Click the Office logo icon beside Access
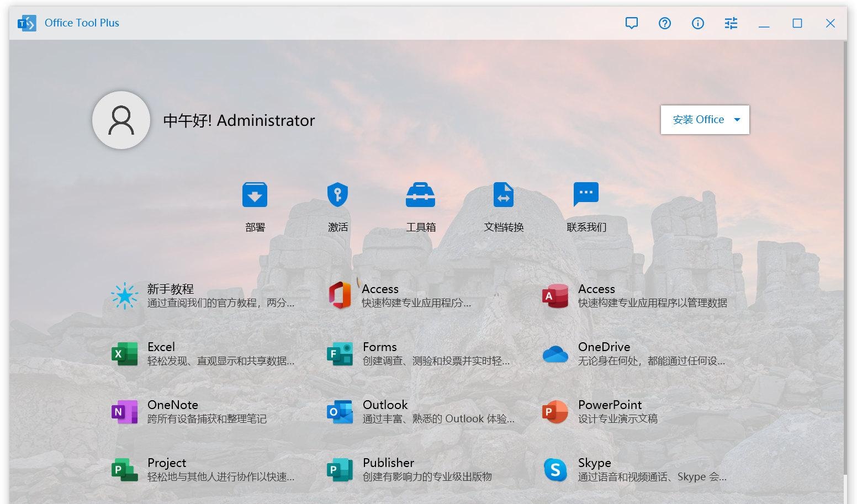 coord(340,295)
